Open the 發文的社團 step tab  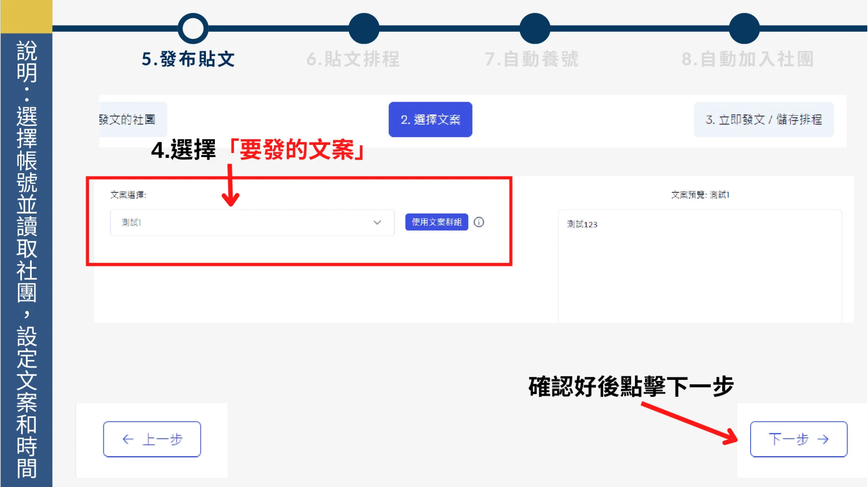click(x=131, y=119)
